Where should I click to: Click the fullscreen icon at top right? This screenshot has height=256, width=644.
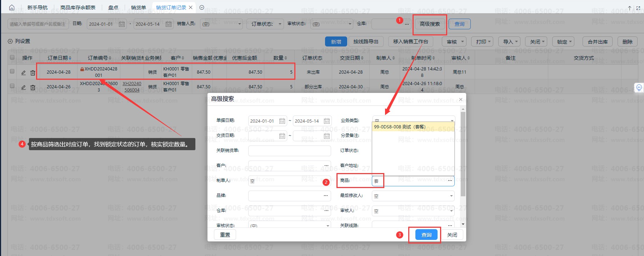638,8
